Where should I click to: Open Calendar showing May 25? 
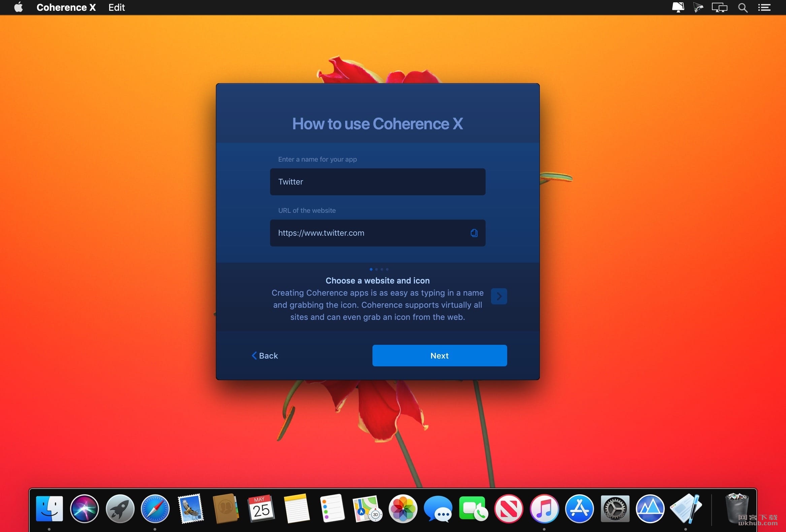[x=261, y=508]
